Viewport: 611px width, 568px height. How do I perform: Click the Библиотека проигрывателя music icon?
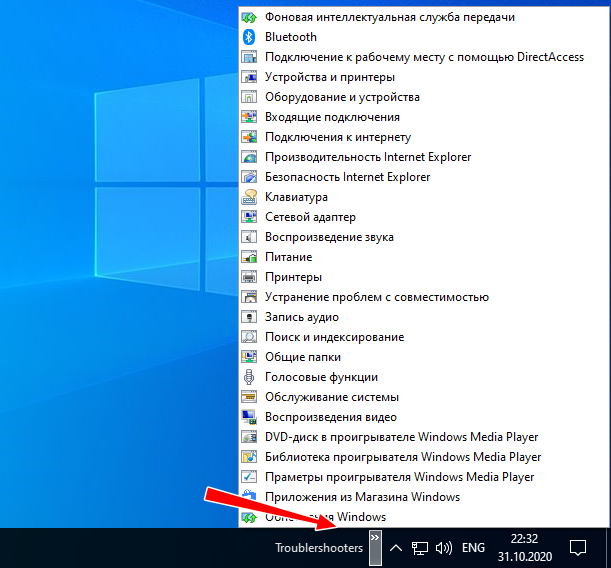point(249,457)
